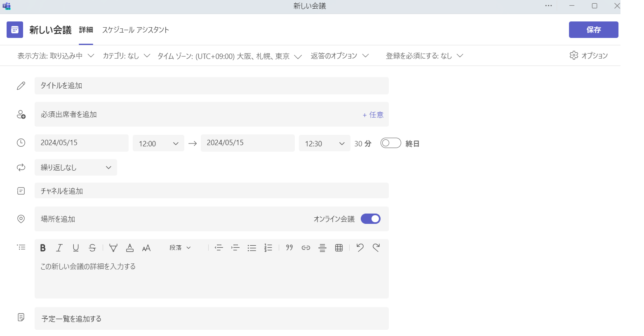Click the recurrence arrows icon
Viewport: 644px width, 336px height.
pyautogui.click(x=21, y=167)
